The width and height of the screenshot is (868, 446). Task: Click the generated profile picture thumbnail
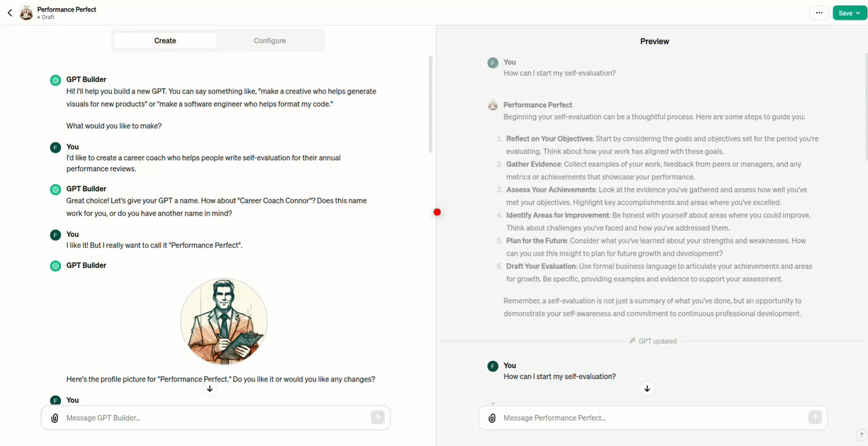pyautogui.click(x=224, y=321)
